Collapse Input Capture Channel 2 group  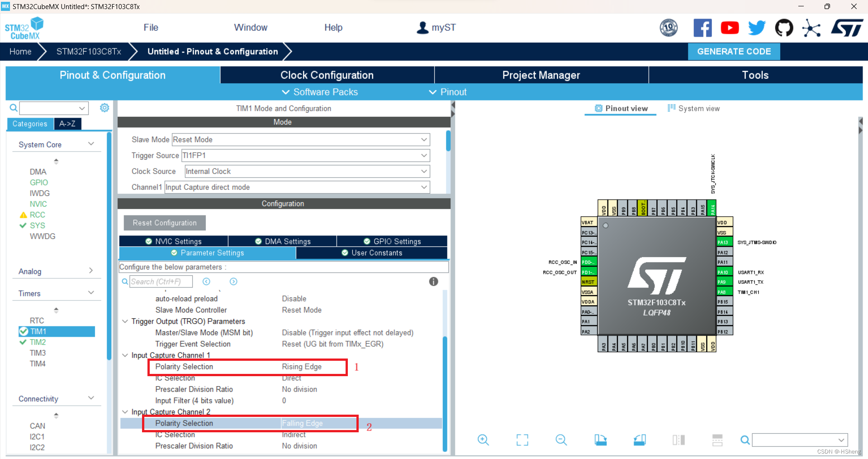click(x=125, y=412)
